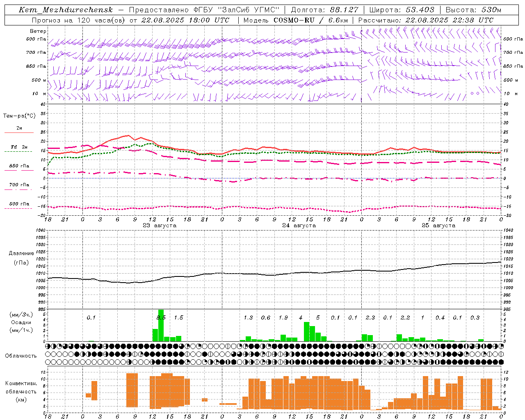Click the date label 24 августа
Image resolution: width=525 pixels, height=420 pixels.
click(299, 226)
